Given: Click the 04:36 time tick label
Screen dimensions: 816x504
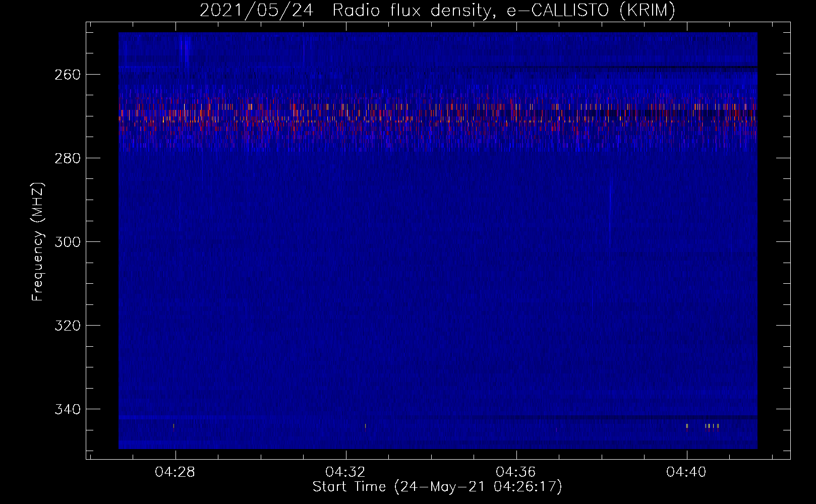Looking at the screenshot, I should [516, 472].
